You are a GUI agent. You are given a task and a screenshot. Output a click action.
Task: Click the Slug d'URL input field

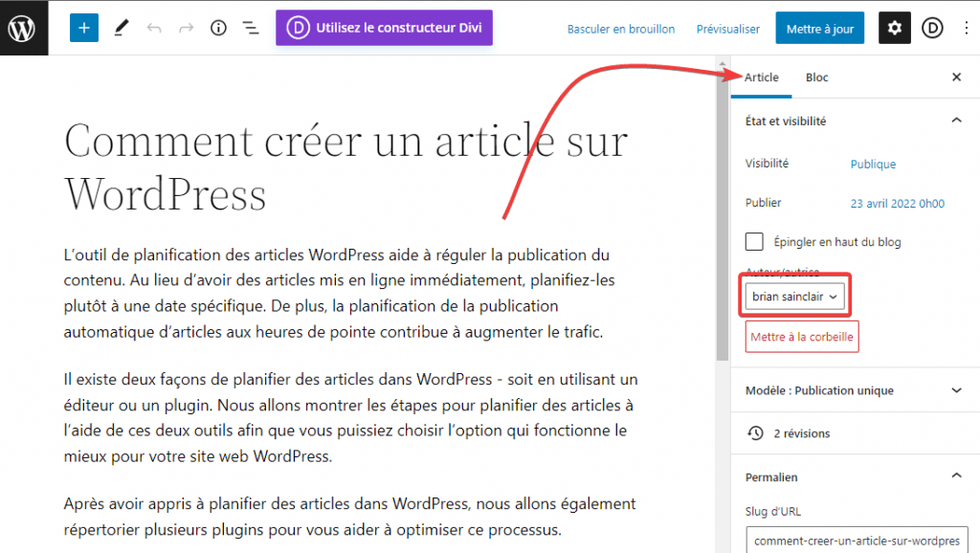point(857,540)
